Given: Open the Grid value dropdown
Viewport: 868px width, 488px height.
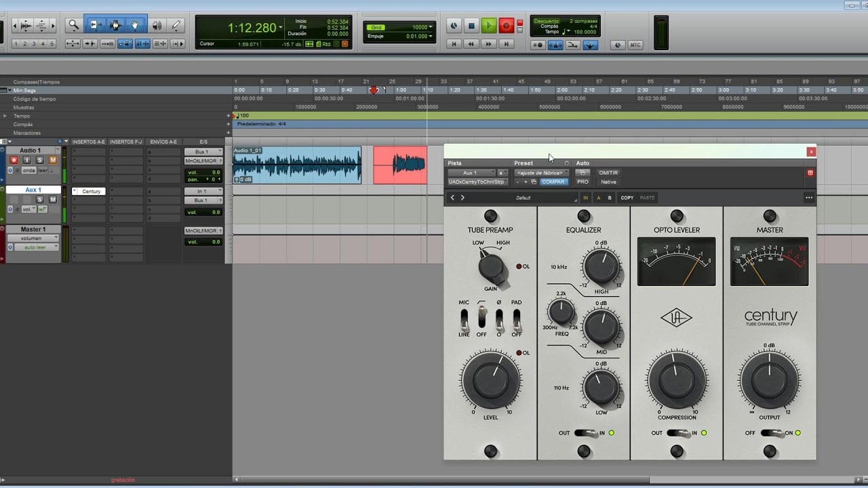Looking at the screenshot, I should [431, 28].
